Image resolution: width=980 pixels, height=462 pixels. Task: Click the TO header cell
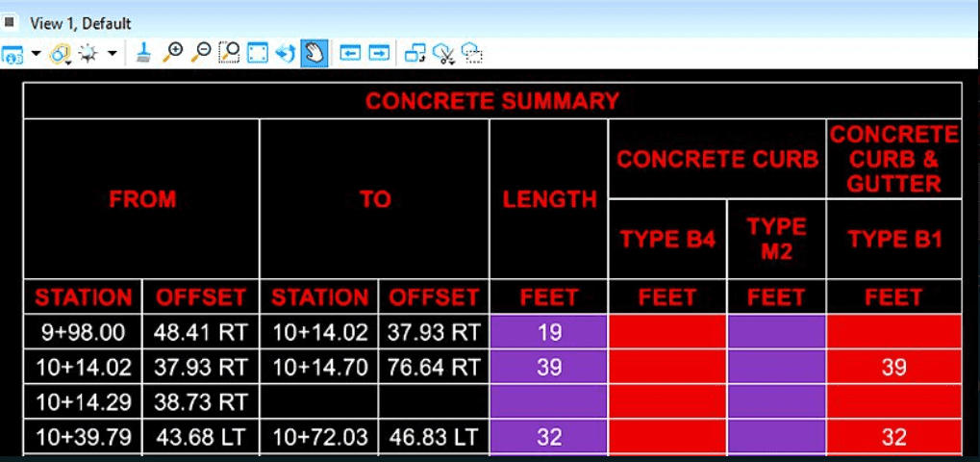pyautogui.click(x=374, y=199)
